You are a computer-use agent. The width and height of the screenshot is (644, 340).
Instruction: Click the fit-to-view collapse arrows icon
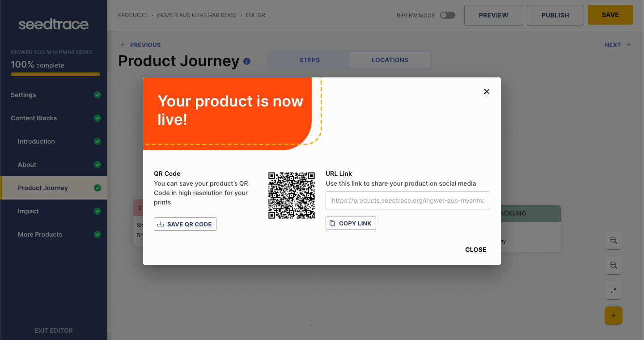pos(614,290)
